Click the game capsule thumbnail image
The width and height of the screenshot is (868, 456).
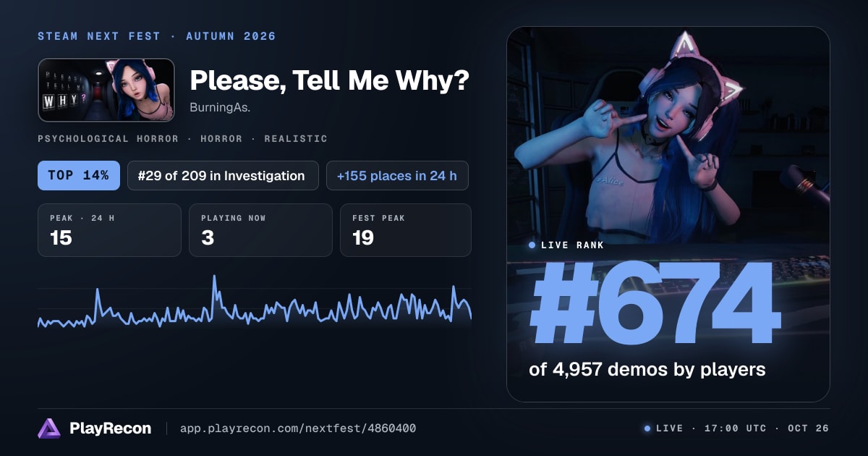106,90
